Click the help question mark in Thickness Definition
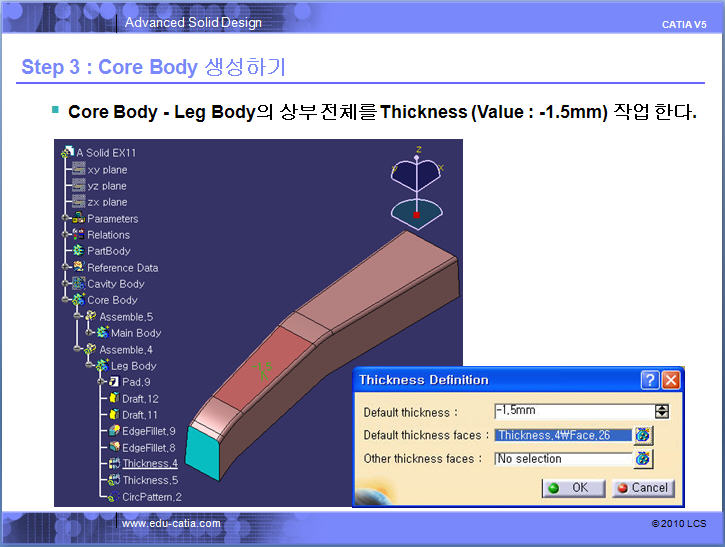This screenshot has width=725, height=547. point(650,380)
